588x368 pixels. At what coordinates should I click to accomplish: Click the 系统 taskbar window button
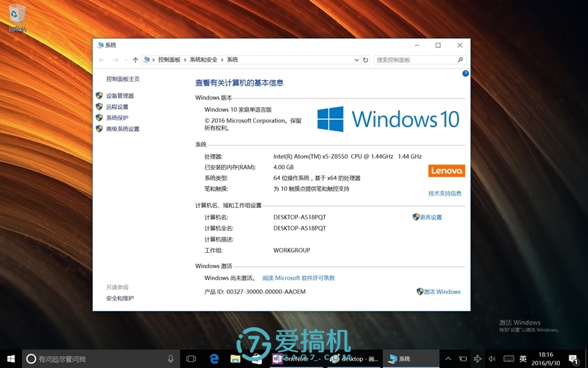tap(411, 359)
